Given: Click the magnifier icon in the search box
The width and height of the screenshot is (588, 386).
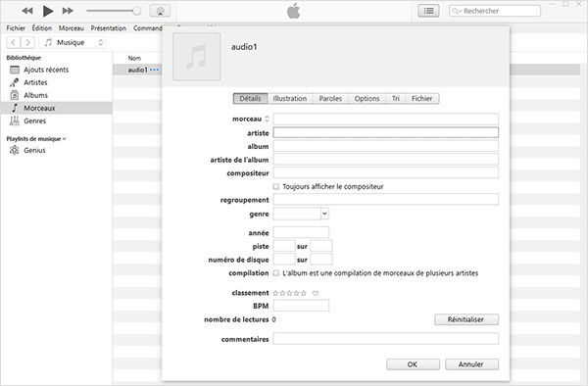Looking at the screenshot, I should 456,11.
